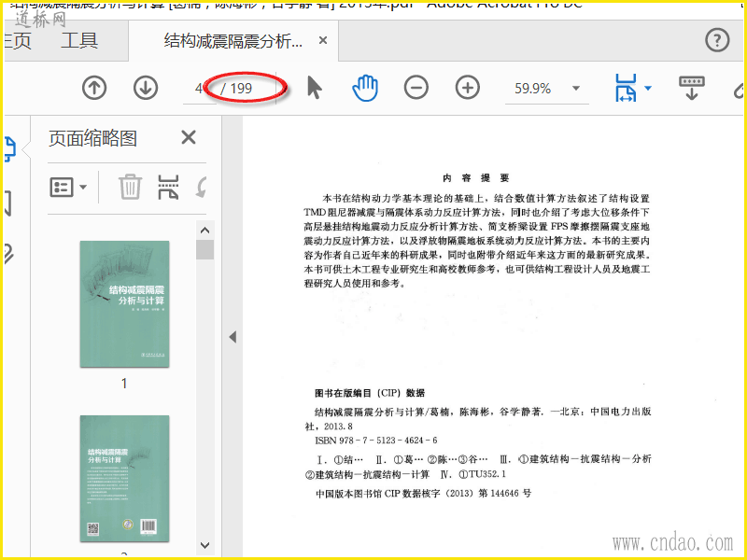Click the 页面缩略图 panel title
The height and width of the screenshot is (560, 747).
tap(92, 138)
